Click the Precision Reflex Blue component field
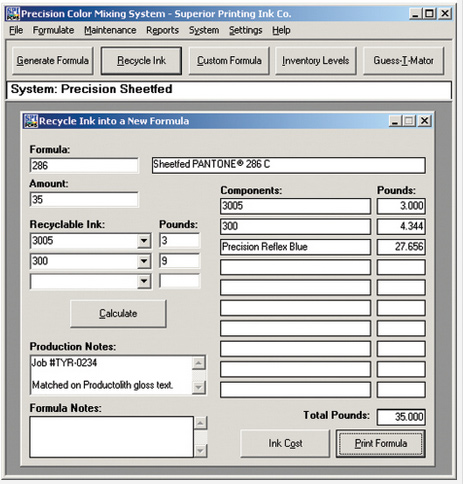 [295, 247]
